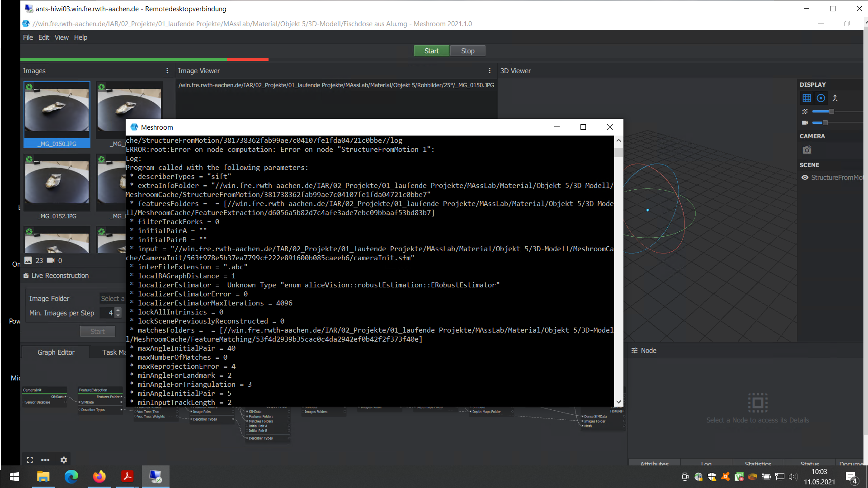
Task: Select the _MG_0152.JPG thumbnail
Action: coord(57,183)
